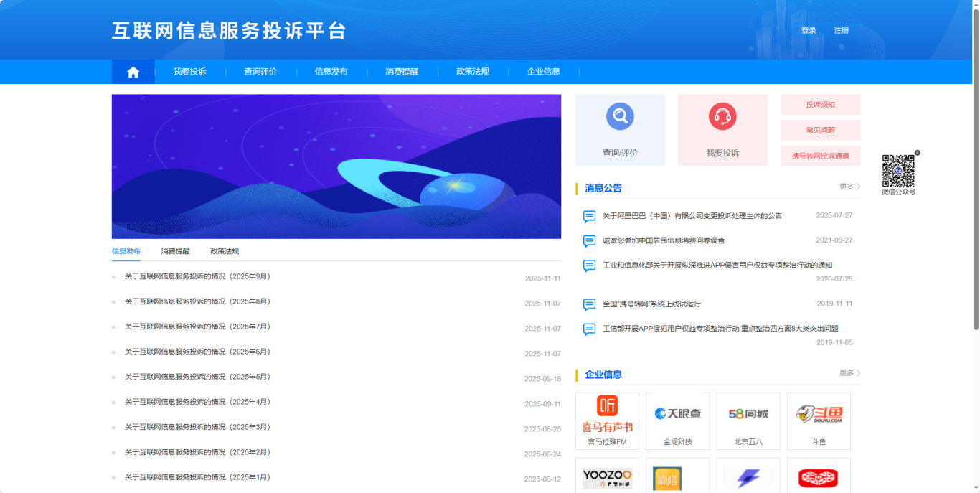Click the headset 我要投诉 icon
Image resolution: width=980 pixels, height=493 pixels.
722,116
